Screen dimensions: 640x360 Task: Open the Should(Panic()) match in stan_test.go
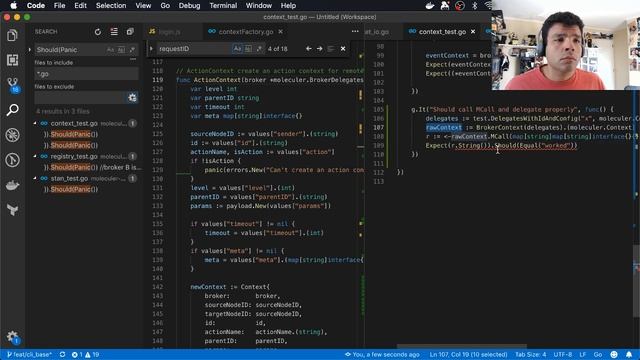click(71, 189)
